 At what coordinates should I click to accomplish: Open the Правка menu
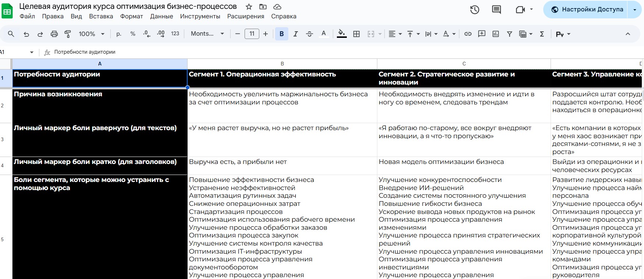click(x=53, y=16)
